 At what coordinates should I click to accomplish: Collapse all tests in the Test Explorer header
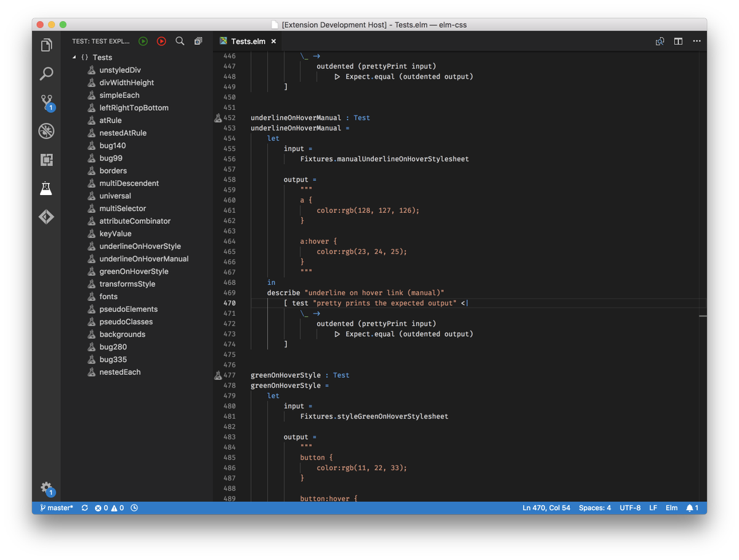pyautogui.click(x=198, y=41)
